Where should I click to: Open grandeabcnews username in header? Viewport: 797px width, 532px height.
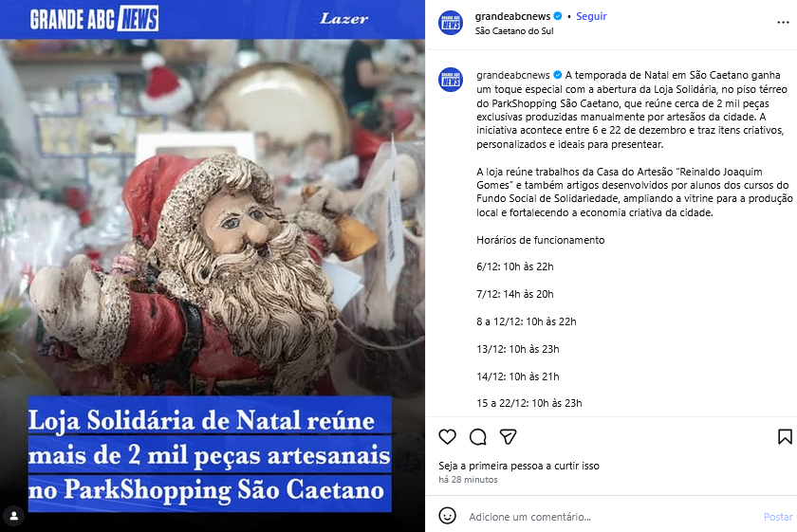(512, 16)
